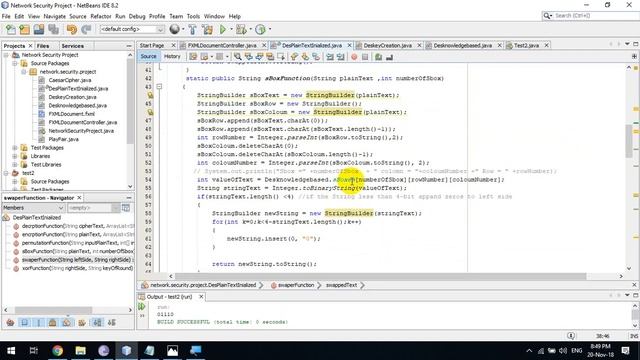
Task: Click the Profile Project clock icon
Action: pos(260,29)
